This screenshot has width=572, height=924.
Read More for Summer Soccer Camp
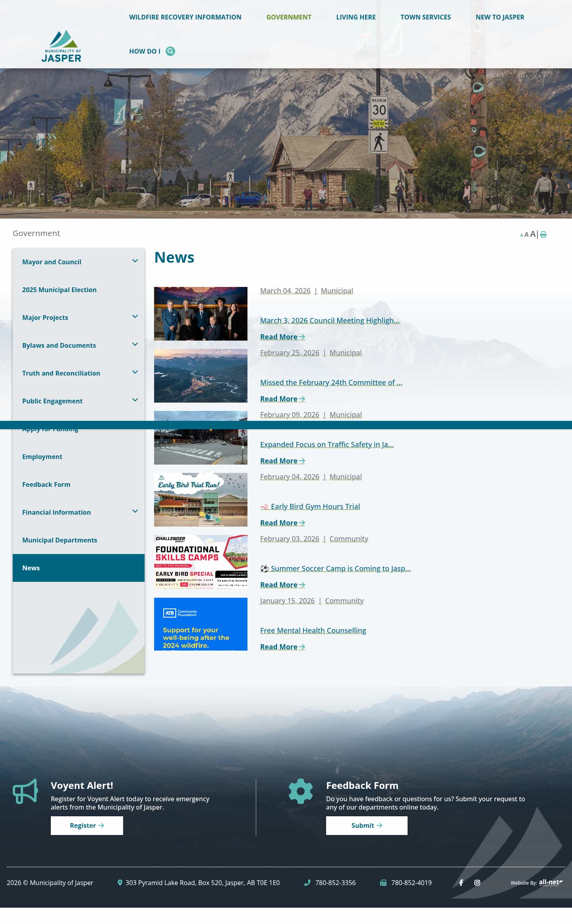click(x=282, y=585)
